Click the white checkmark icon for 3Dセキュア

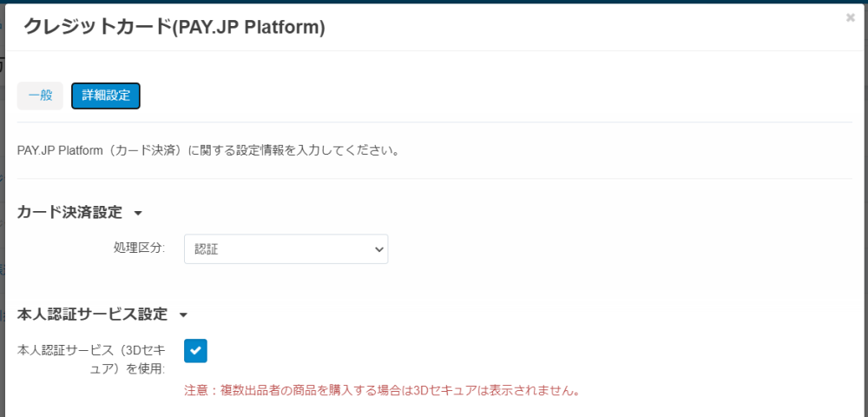tap(195, 350)
